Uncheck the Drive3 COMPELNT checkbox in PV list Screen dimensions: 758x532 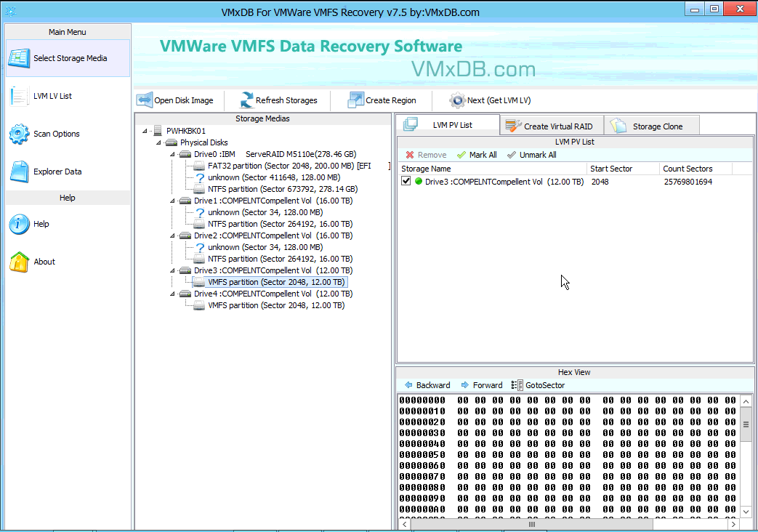point(406,182)
